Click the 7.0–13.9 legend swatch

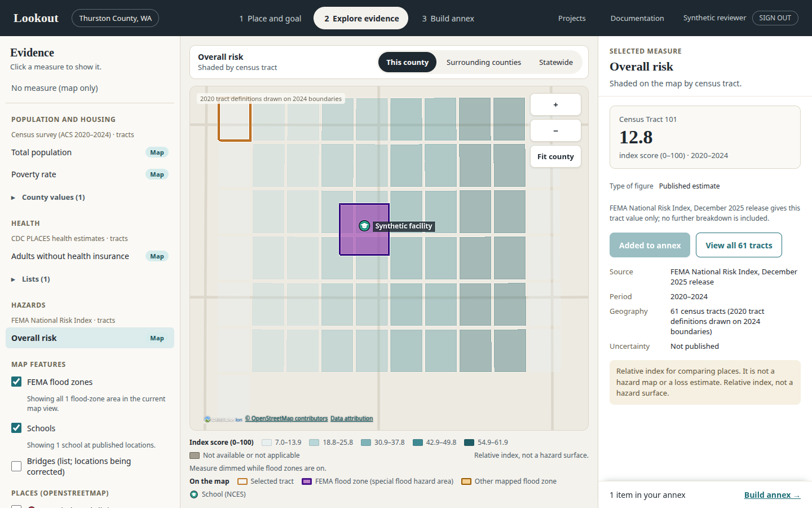click(267, 443)
